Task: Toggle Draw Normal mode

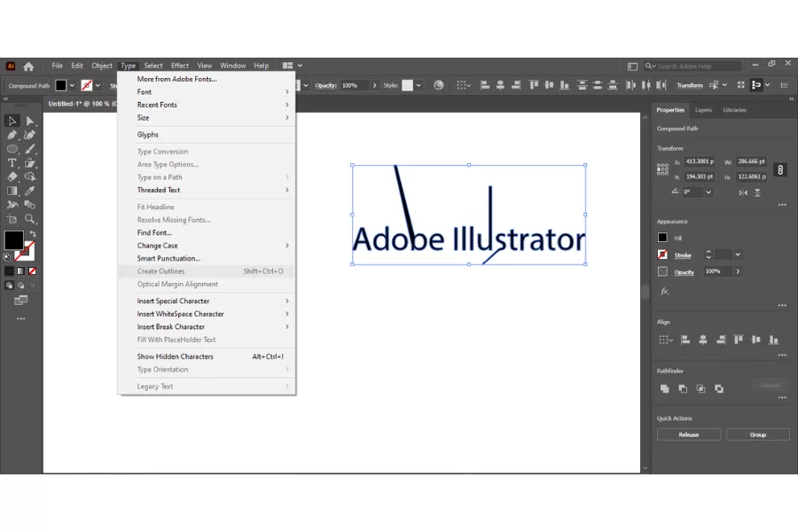Action: click(9, 286)
